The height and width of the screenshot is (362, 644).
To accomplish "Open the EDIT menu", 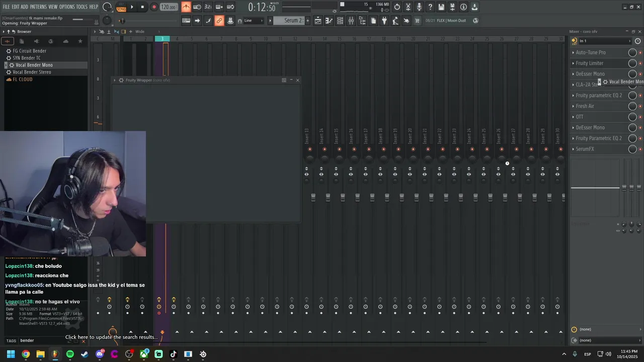I will [16, 7].
